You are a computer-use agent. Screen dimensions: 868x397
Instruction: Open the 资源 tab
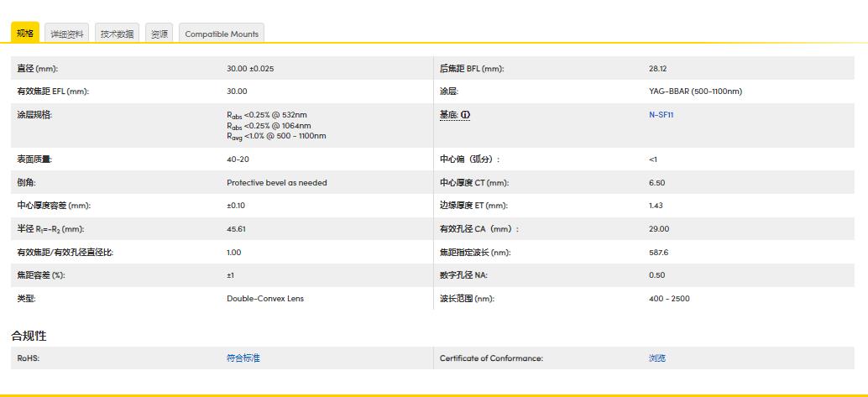(x=159, y=34)
